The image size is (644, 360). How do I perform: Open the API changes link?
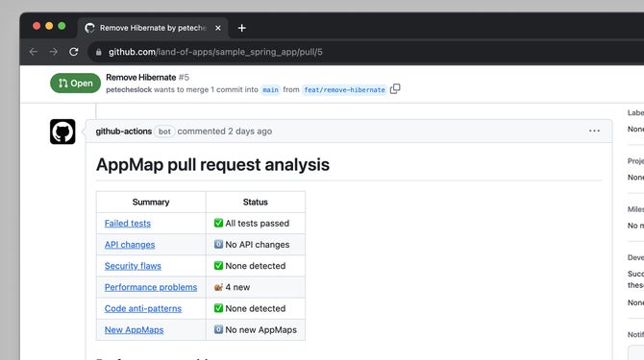[130, 245]
